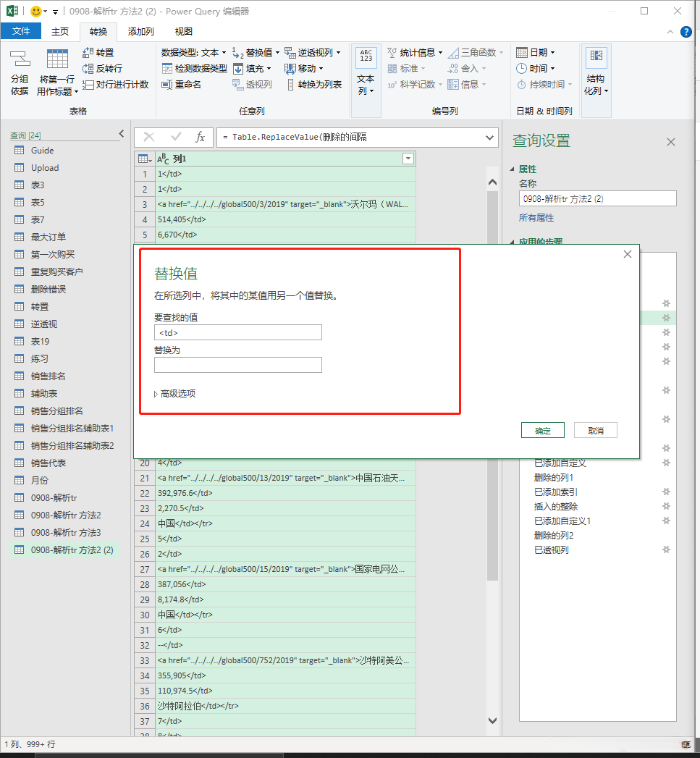700x758 pixels.
Task: Cancel formula edit with X button
Action: [149, 138]
